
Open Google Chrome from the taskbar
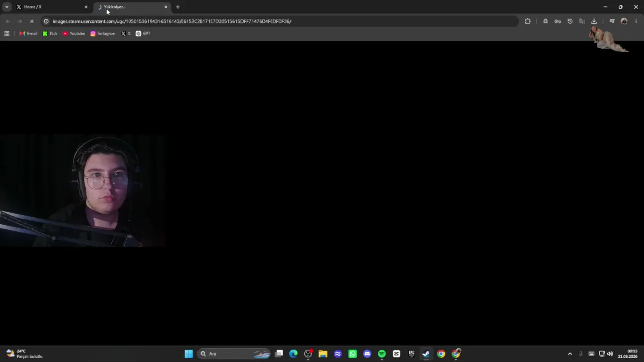(441, 354)
